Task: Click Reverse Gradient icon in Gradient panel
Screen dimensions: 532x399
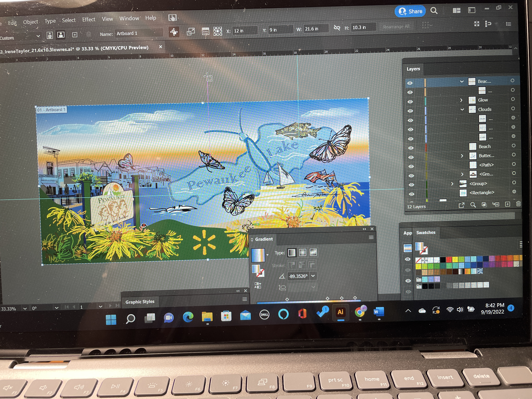Action: pos(258,286)
